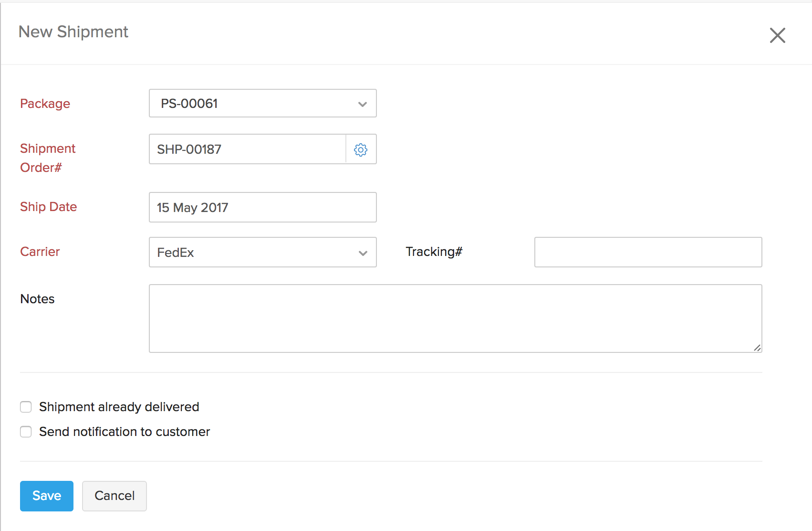This screenshot has width=812, height=531.
Task: Close the New Shipment dialog
Action: click(x=778, y=35)
